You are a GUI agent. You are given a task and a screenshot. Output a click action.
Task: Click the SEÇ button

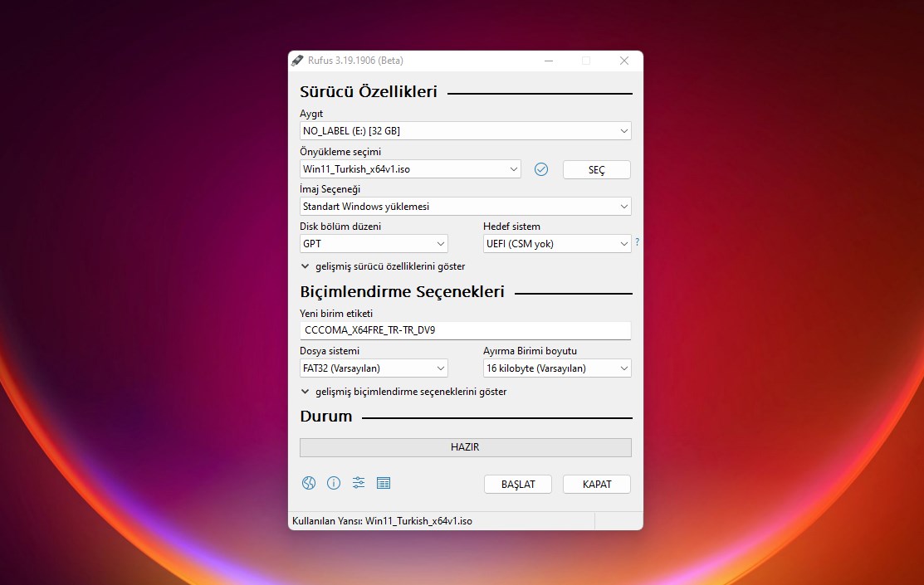click(596, 169)
